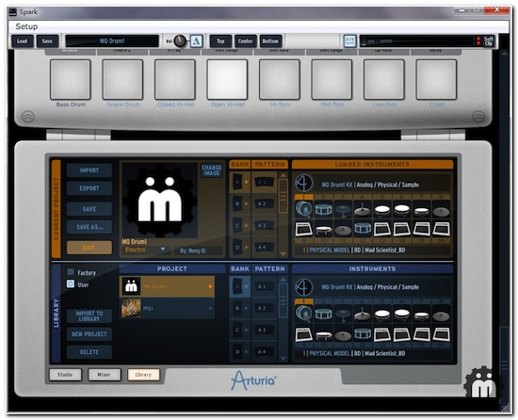Image resolution: width=518 pixels, height=420 pixels.
Task: Select cymbal icon in Loaded Instruments slot 3
Action: click(x=343, y=209)
